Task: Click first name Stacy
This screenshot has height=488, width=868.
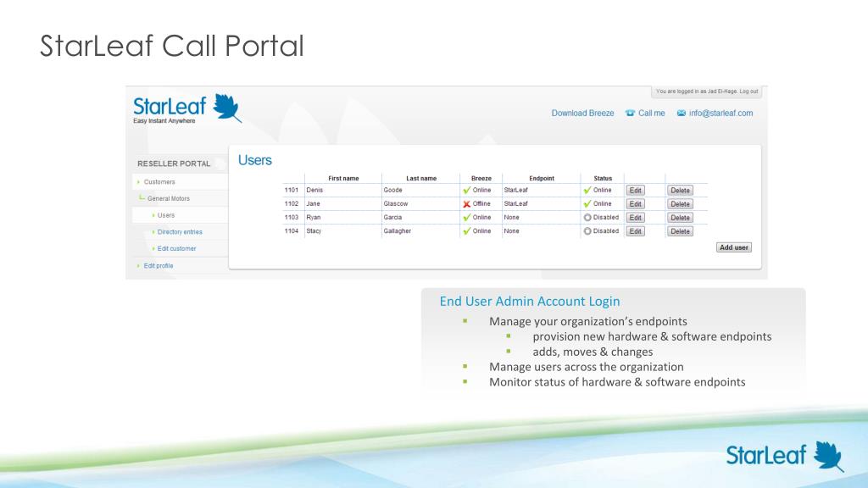Action: pyautogui.click(x=314, y=230)
